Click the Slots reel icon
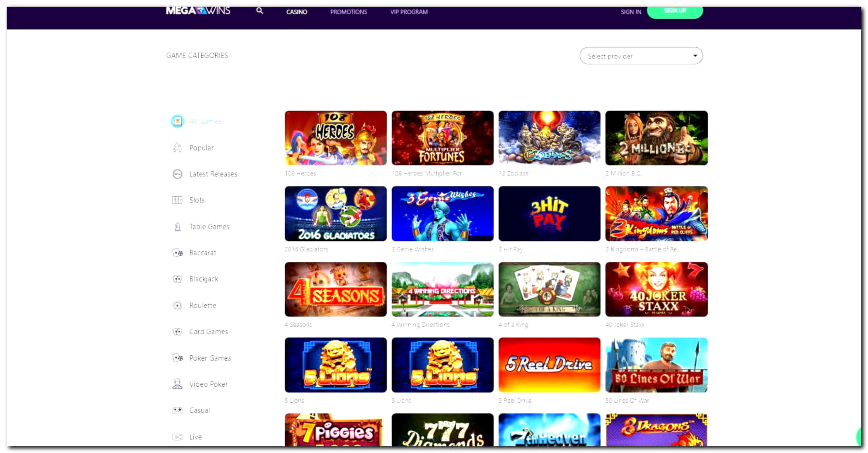 tap(177, 200)
